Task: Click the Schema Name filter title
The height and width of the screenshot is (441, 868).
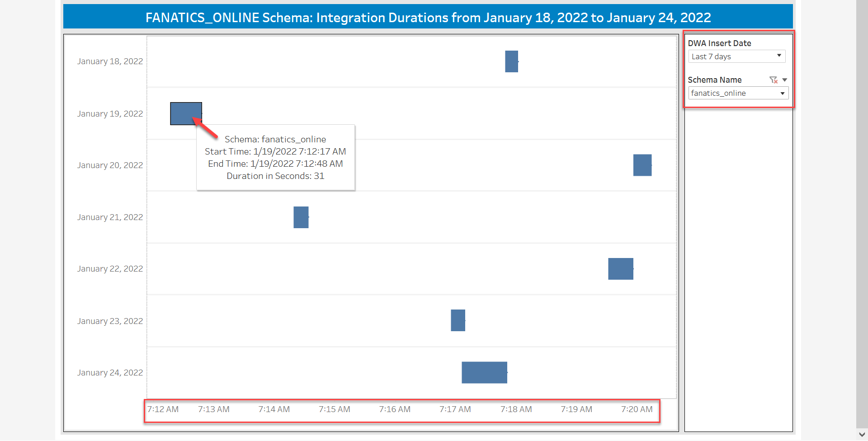Action: point(715,80)
